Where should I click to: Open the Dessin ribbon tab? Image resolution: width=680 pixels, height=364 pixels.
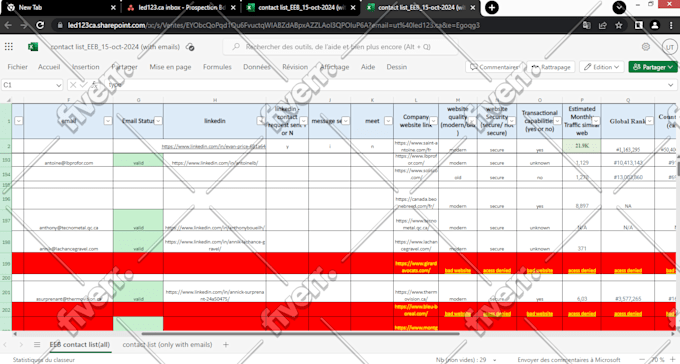(397, 67)
